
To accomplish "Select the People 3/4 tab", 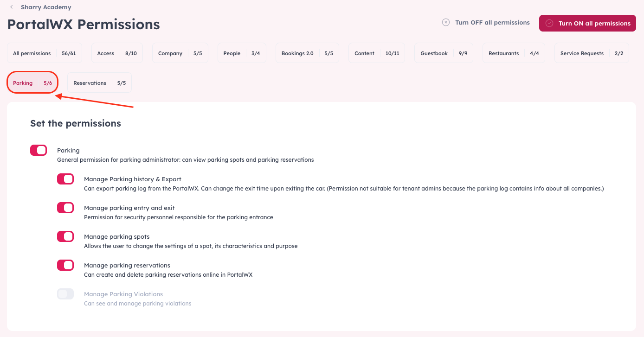I will pos(242,53).
